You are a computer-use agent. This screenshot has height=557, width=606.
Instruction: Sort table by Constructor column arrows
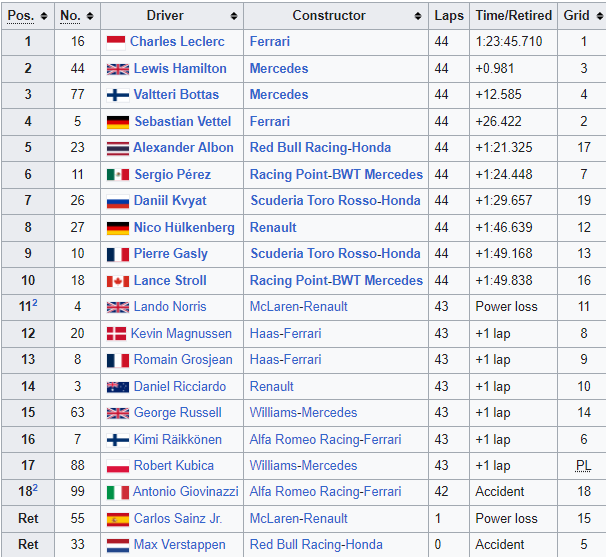(418, 16)
